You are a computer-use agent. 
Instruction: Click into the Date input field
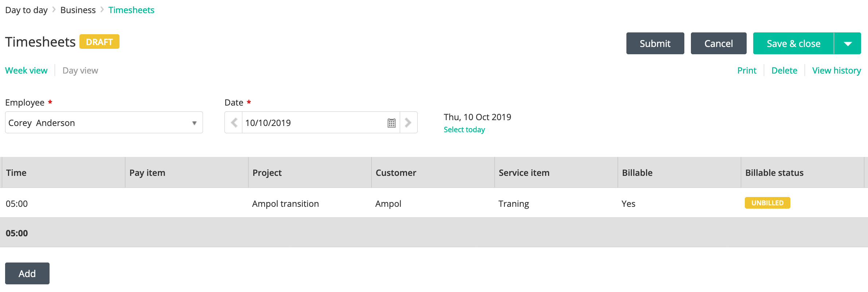pos(313,123)
